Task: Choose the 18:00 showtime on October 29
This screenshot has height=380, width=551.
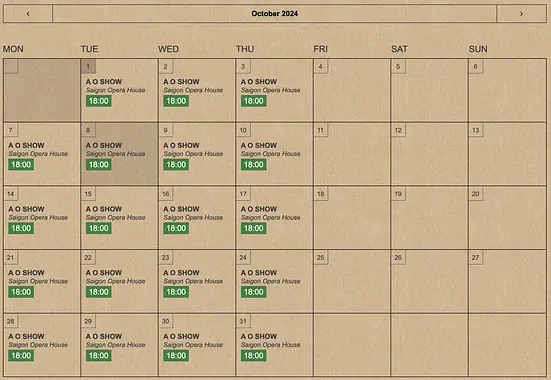Action: click(99, 355)
